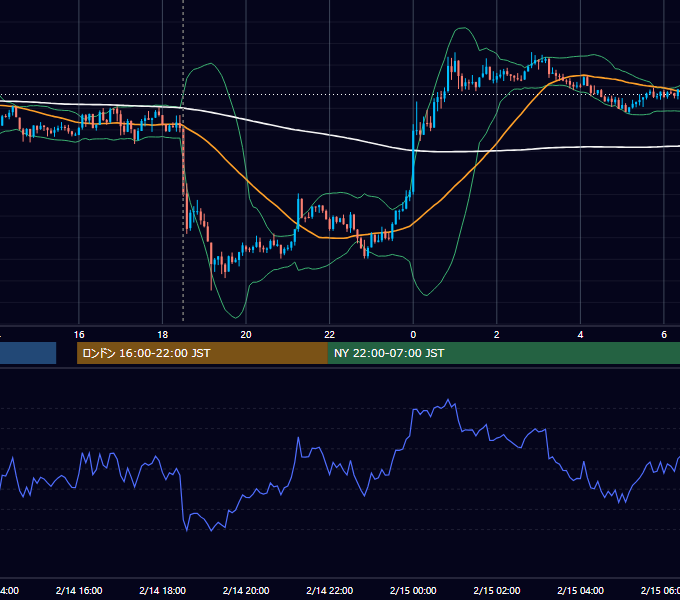Click upper axis hour label 6
This screenshot has width=680, height=600.
(664, 335)
